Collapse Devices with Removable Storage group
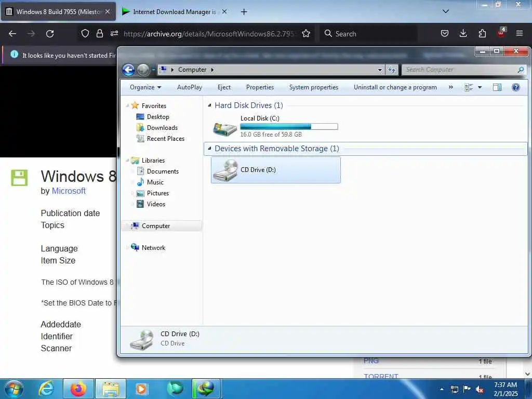This screenshot has height=399, width=532. pos(209,149)
